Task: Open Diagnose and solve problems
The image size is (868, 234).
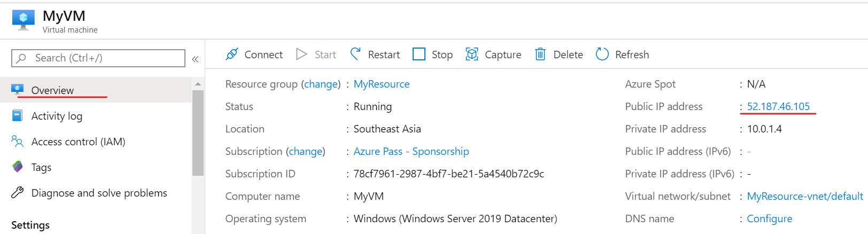Action: 96,192
